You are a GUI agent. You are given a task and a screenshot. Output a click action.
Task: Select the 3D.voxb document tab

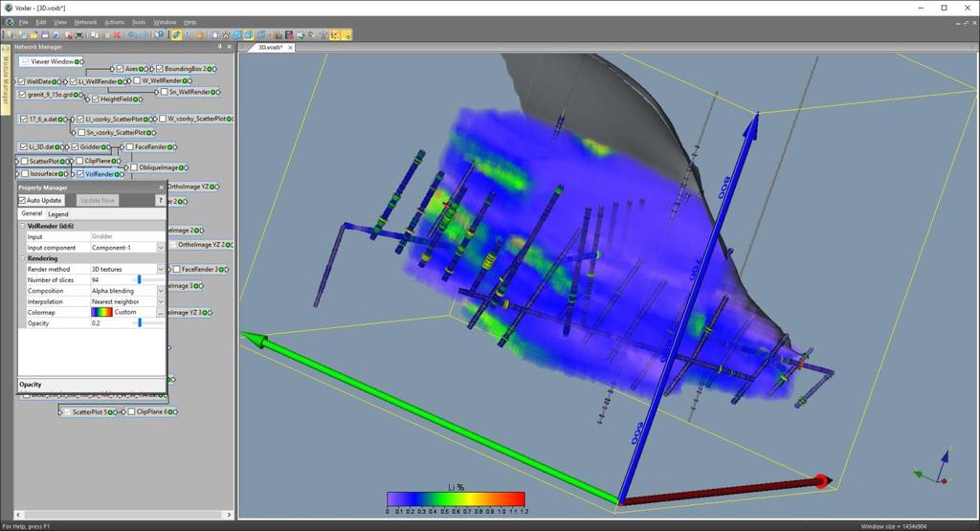pyautogui.click(x=271, y=48)
